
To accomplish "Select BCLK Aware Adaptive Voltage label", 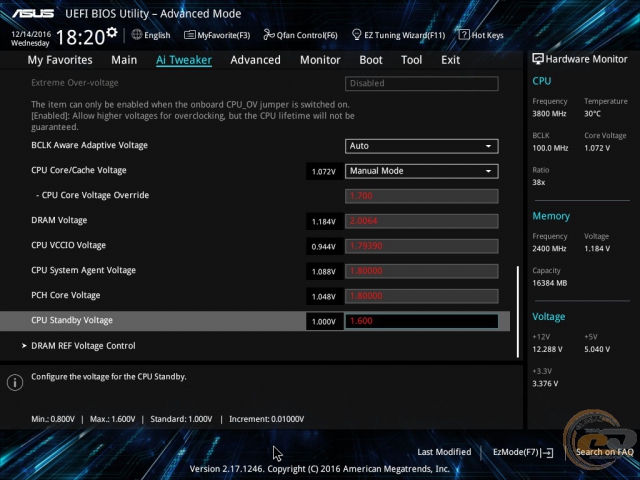I will click(x=89, y=145).
